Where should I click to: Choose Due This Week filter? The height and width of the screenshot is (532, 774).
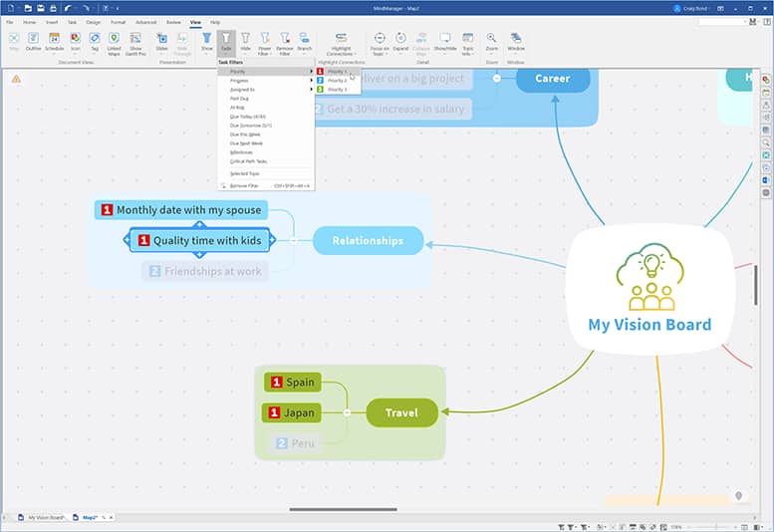pos(266,134)
